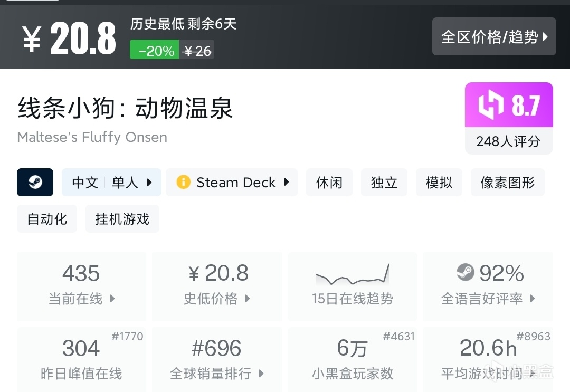Select the 像素图形 tag
This screenshot has width=570, height=392.
click(x=508, y=183)
